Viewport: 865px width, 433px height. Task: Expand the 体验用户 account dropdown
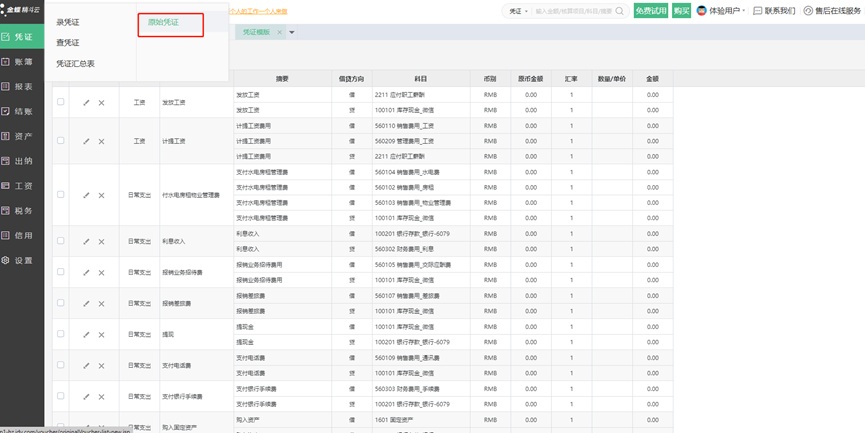[744, 10]
